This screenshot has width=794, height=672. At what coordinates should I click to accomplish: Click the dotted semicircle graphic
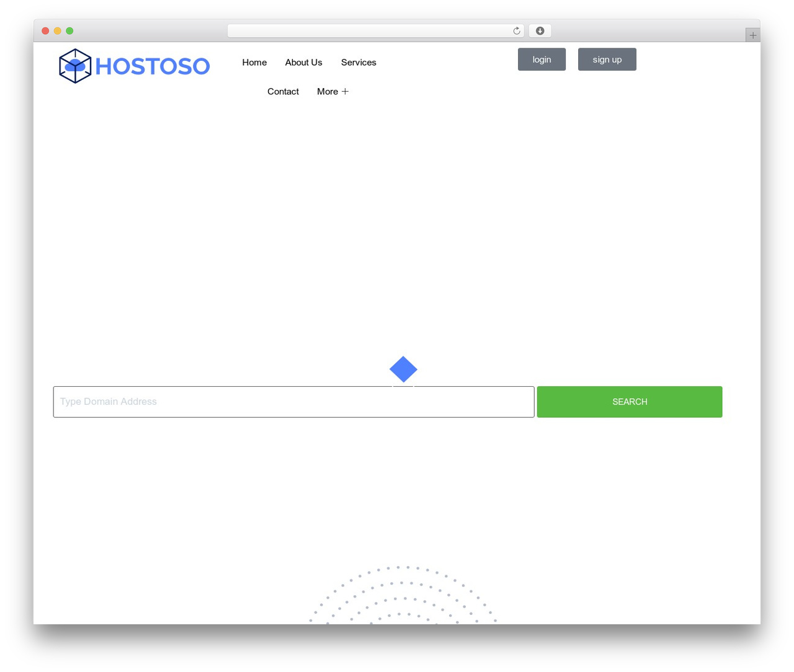tap(403, 595)
